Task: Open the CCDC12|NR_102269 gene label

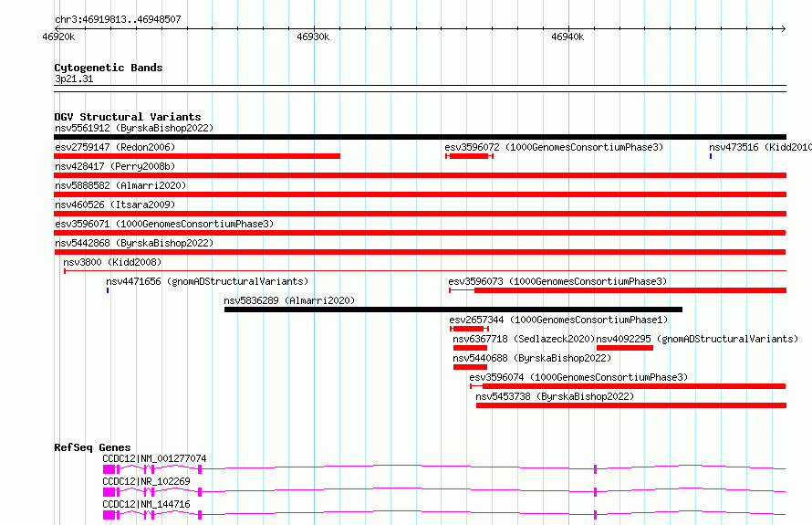Action: [146, 481]
